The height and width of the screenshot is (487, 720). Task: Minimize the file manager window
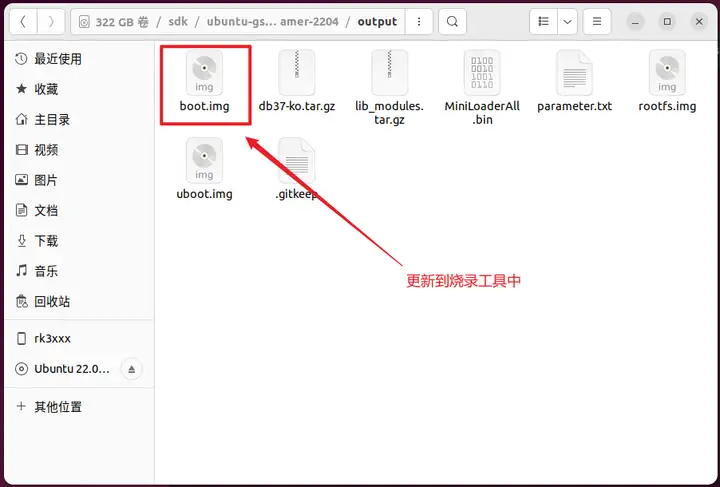tap(636, 22)
